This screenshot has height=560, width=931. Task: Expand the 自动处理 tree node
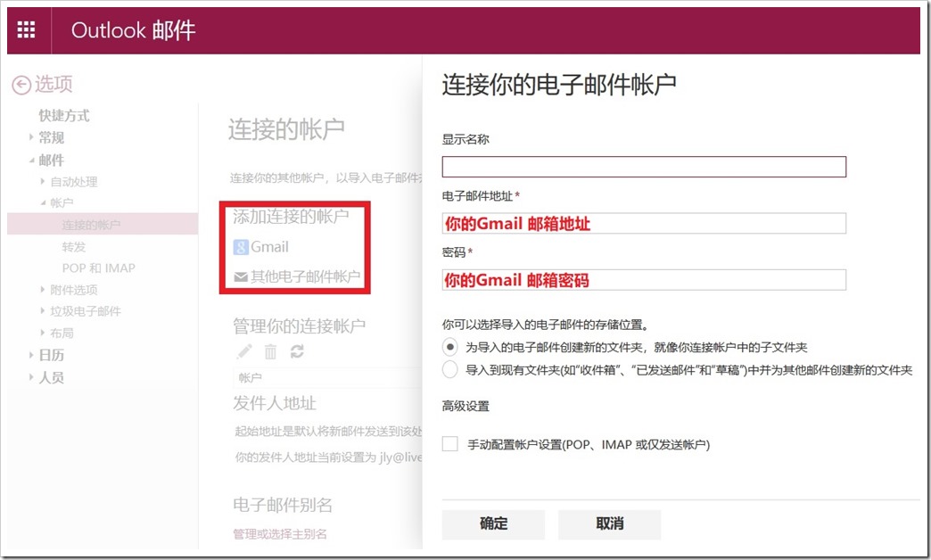[42, 181]
